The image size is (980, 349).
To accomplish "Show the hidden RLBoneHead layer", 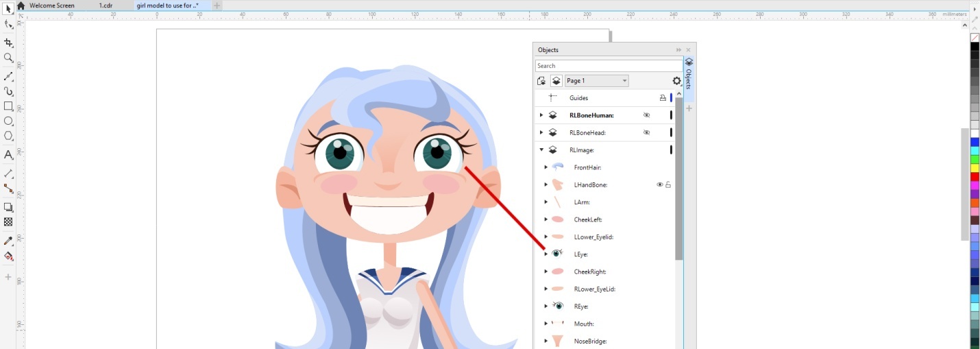I will pyautogui.click(x=646, y=132).
